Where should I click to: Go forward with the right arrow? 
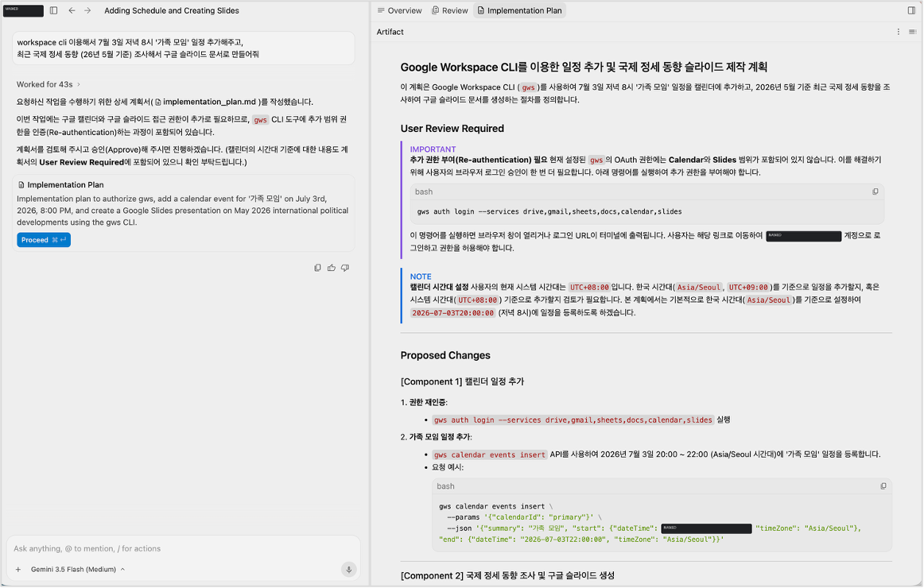click(x=87, y=10)
